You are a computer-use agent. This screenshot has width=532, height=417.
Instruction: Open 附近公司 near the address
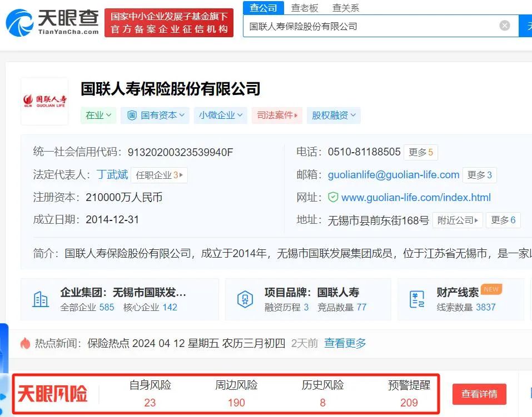click(458, 220)
